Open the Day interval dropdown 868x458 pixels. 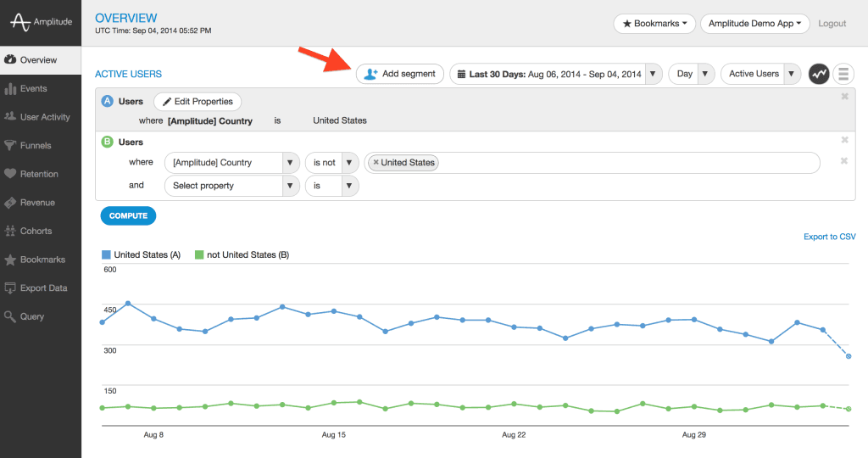(692, 74)
